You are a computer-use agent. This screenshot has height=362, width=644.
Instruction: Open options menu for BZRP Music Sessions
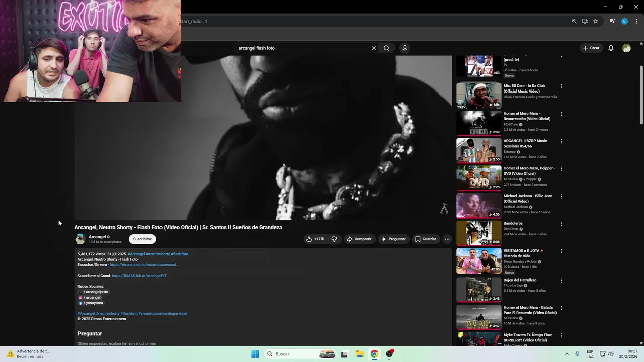pyautogui.click(x=562, y=141)
